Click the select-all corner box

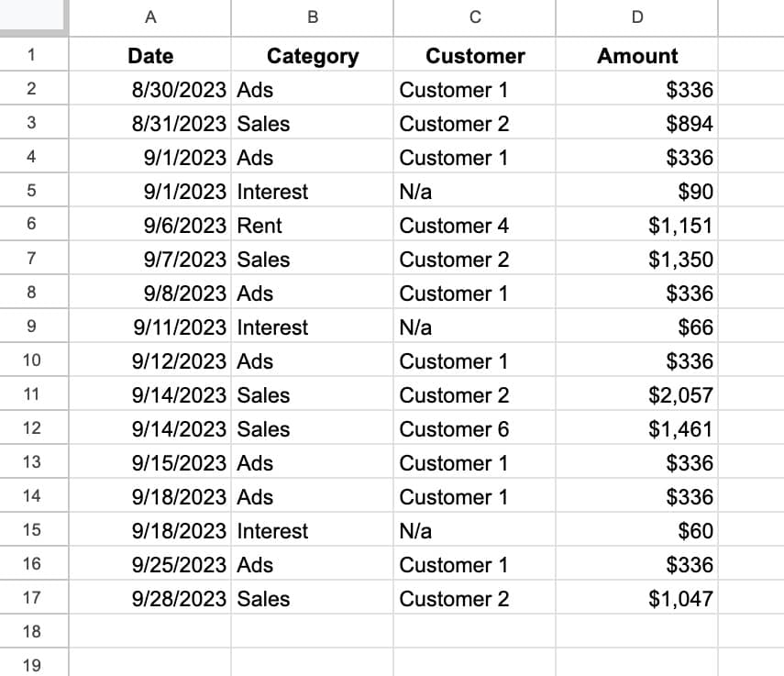point(33,17)
